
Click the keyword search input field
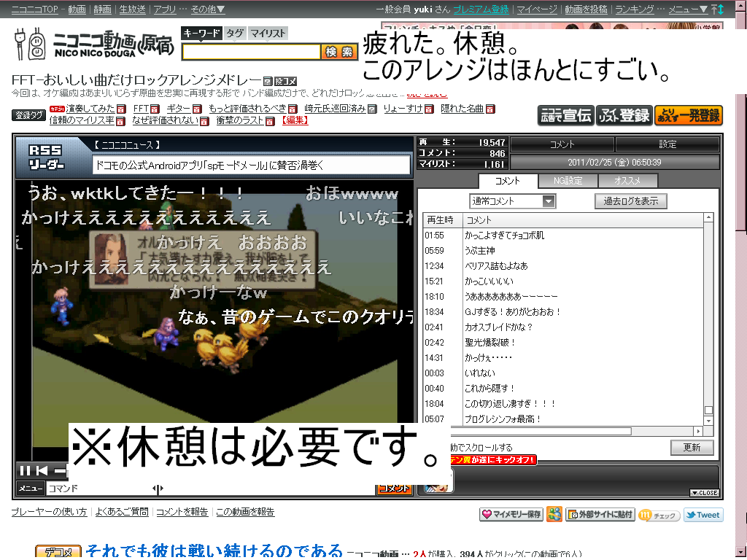(x=251, y=52)
